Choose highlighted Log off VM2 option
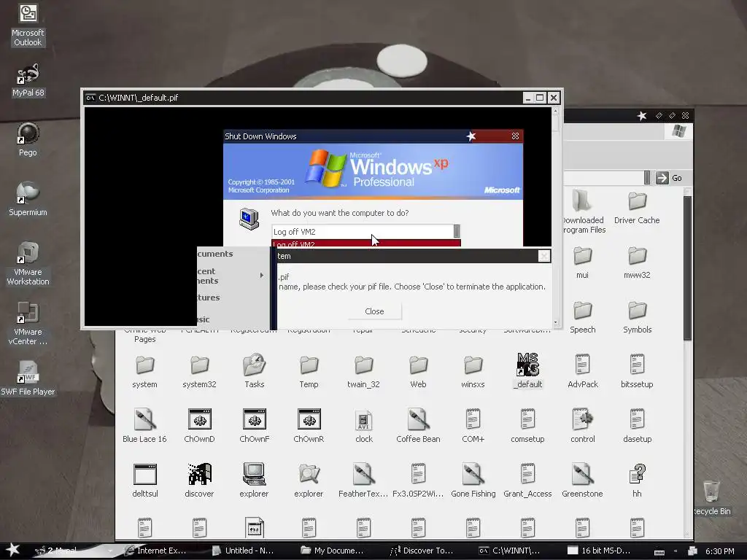747x560 pixels. coord(366,244)
